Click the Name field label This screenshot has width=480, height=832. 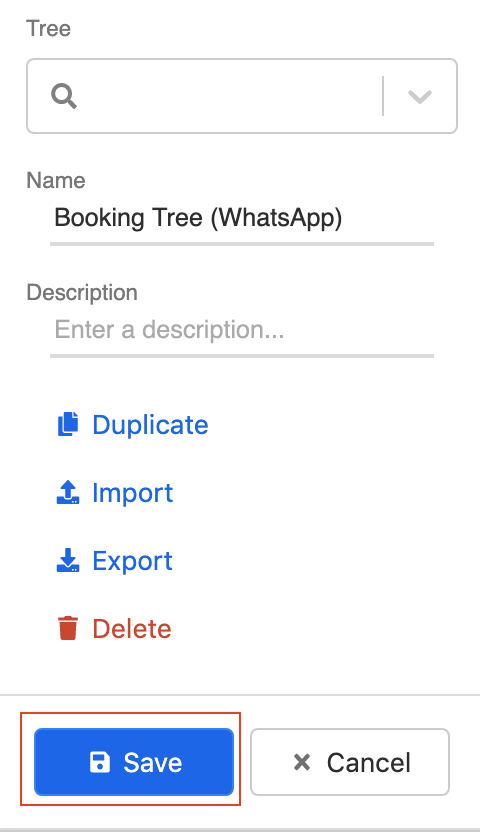tap(56, 180)
